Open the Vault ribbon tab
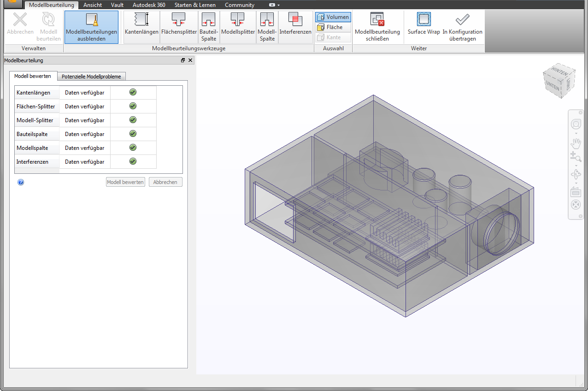 [117, 5]
